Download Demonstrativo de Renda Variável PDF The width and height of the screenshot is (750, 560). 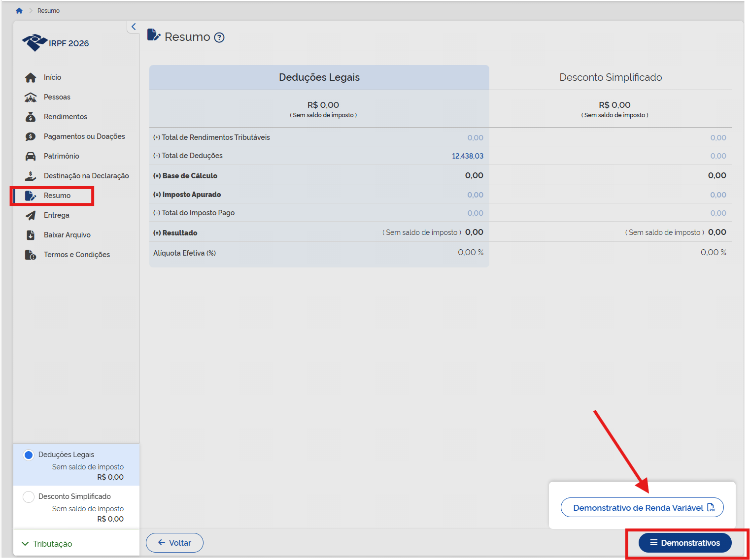click(x=642, y=508)
